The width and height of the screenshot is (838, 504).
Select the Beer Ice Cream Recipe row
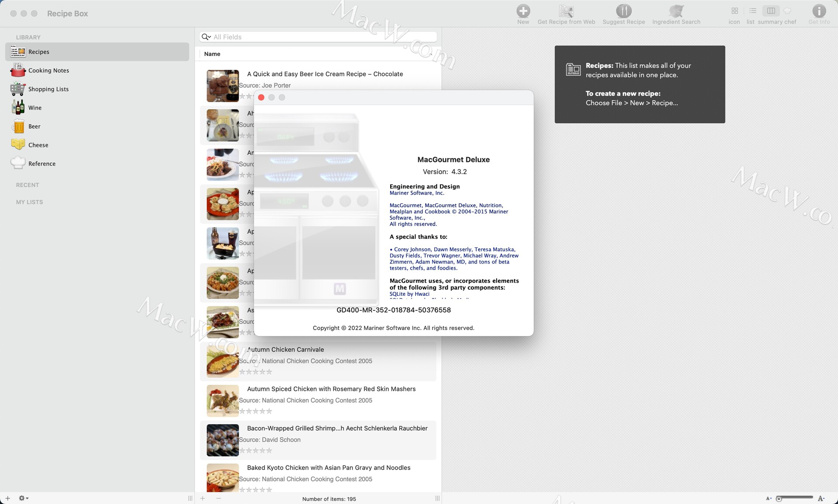[x=318, y=86]
